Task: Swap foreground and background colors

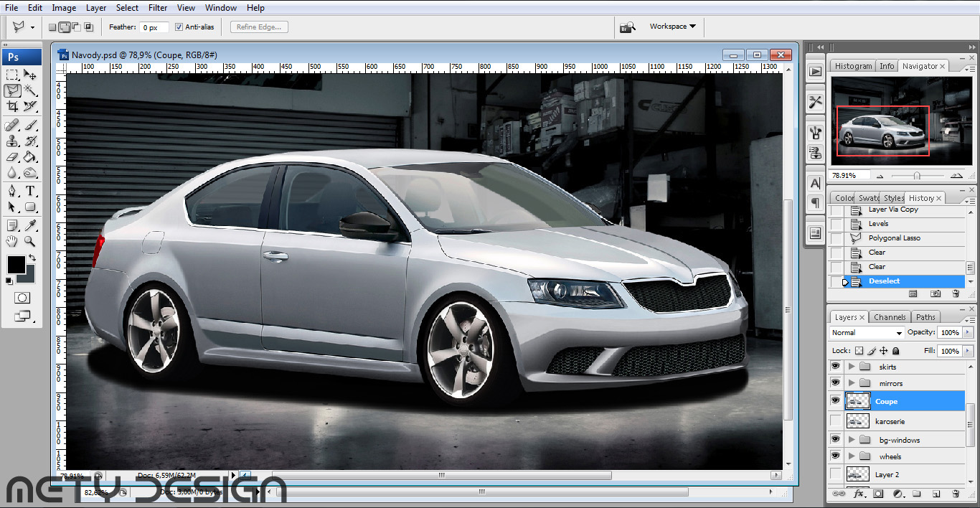Action: (x=32, y=258)
